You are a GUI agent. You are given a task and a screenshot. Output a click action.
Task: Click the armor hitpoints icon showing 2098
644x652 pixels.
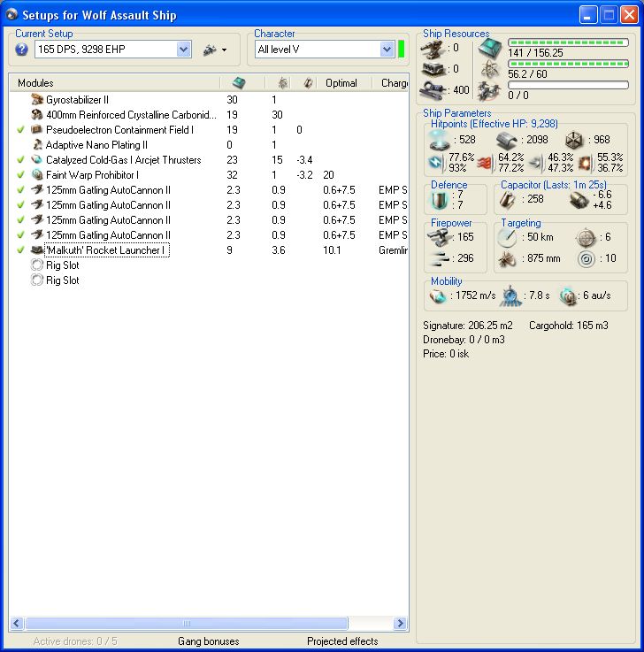pyautogui.click(x=507, y=141)
